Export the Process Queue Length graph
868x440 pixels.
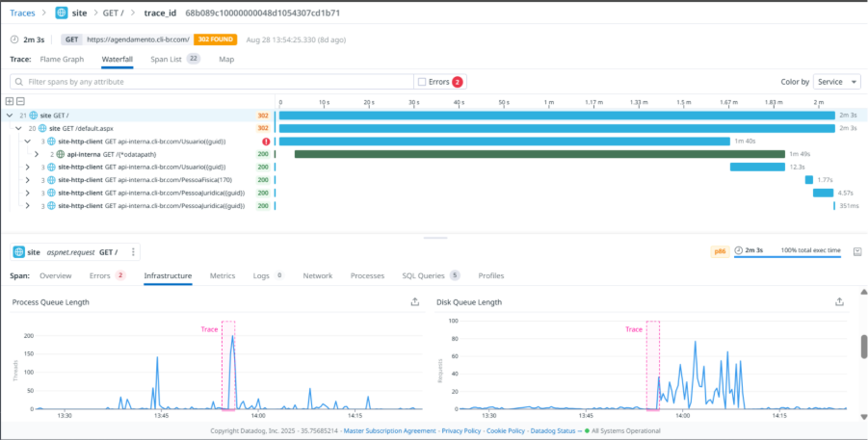(x=415, y=301)
